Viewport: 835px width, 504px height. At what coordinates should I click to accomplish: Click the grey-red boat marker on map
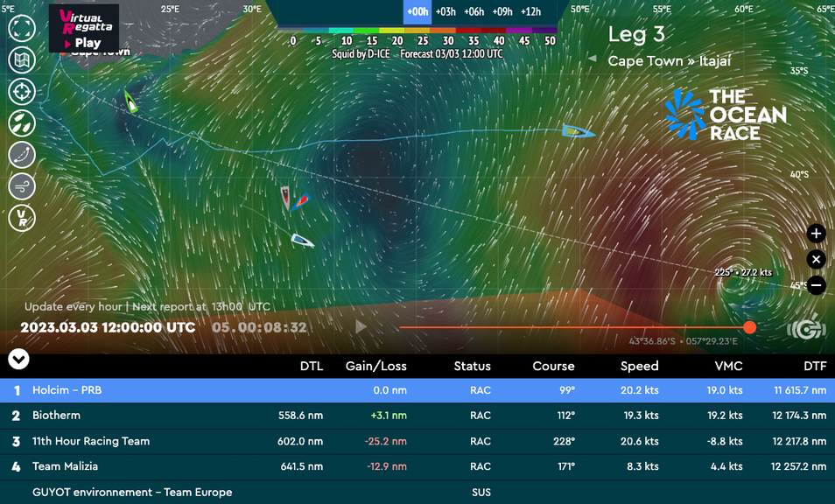pyautogui.click(x=286, y=197)
